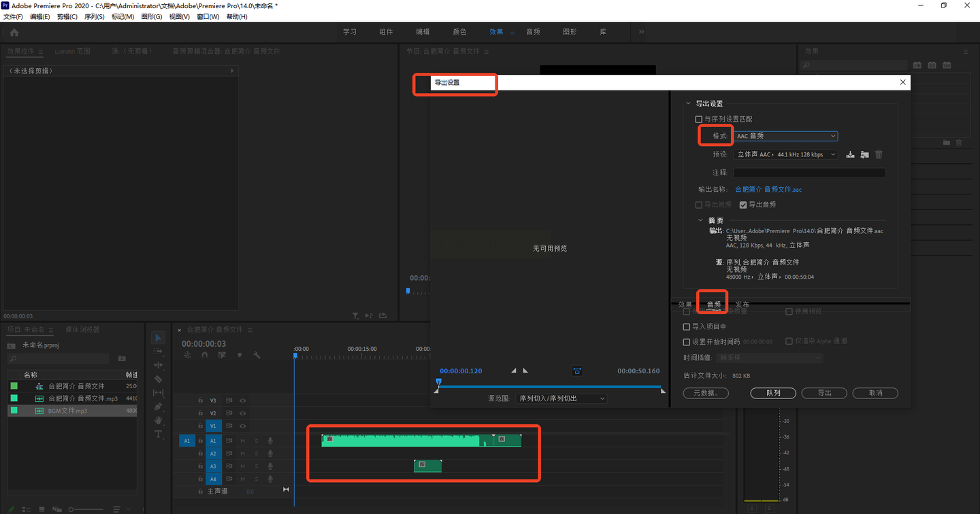Click the delete preset trash icon
Image resolution: width=980 pixels, height=514 pixels.
879,155
